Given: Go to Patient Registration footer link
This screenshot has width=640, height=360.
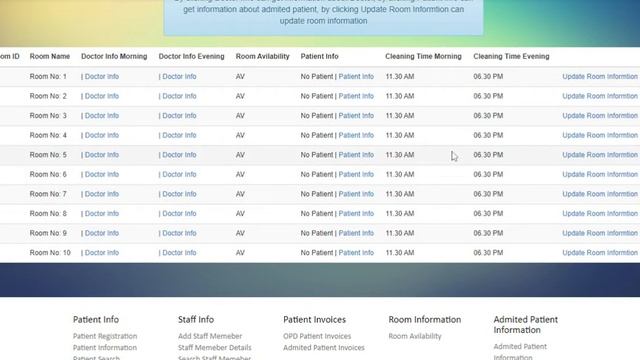Looking at the screenshot, I should tap(105, 336).
